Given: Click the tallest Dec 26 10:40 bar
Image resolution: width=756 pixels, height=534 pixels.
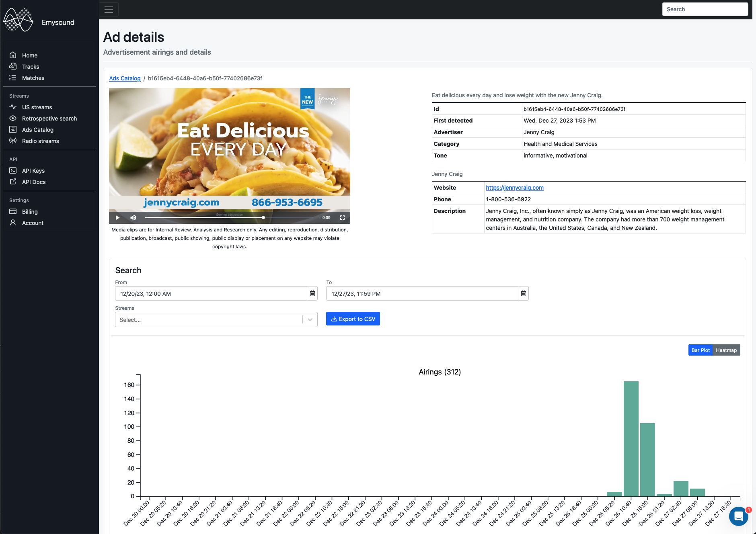Looking at the screenshot, I should pyautogui.click(x=631, y=439).
